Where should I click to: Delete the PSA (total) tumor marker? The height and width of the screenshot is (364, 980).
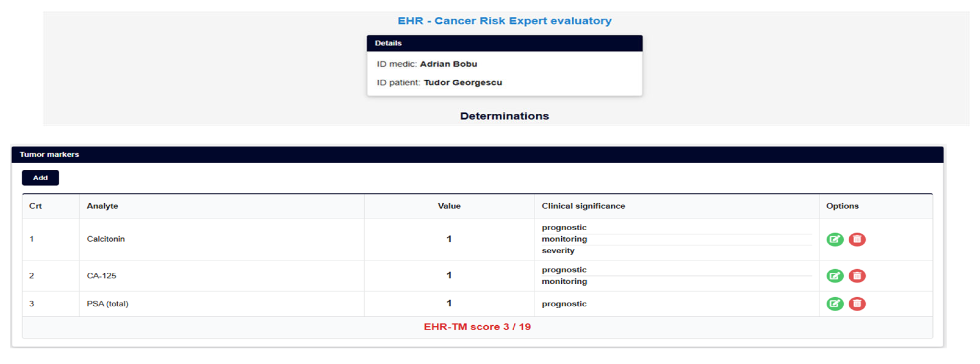click(x=857, y=303)
